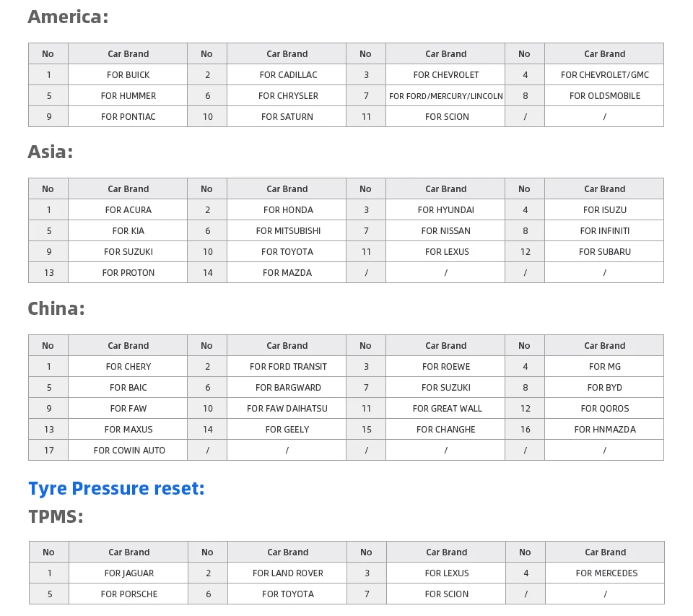This screenshot has width=693, height=616.
Task: Click the America: section heading
Action: 68,17
